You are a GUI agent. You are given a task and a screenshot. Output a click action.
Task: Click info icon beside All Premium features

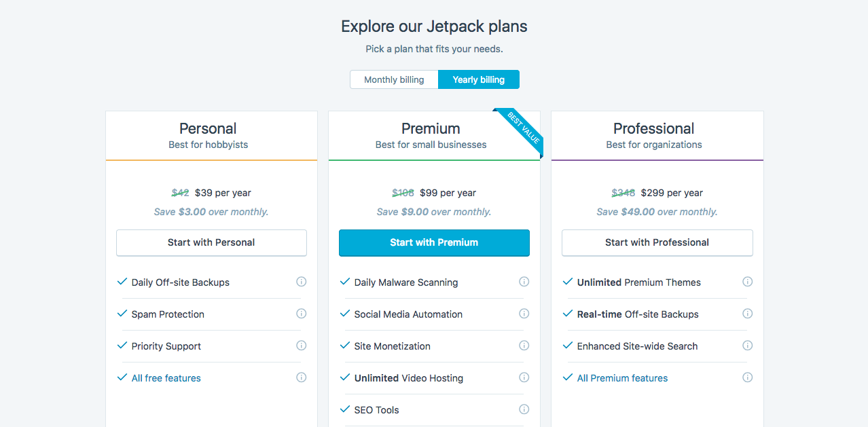point(747,377)
